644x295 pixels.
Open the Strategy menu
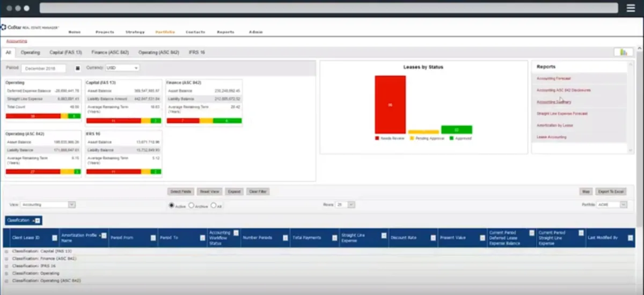point(135,32)
